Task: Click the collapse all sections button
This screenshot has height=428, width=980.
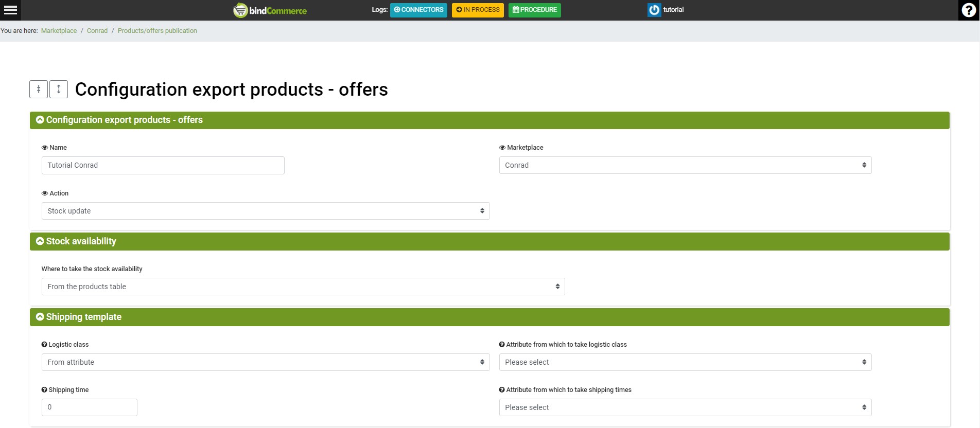Action: coord(39,89)
